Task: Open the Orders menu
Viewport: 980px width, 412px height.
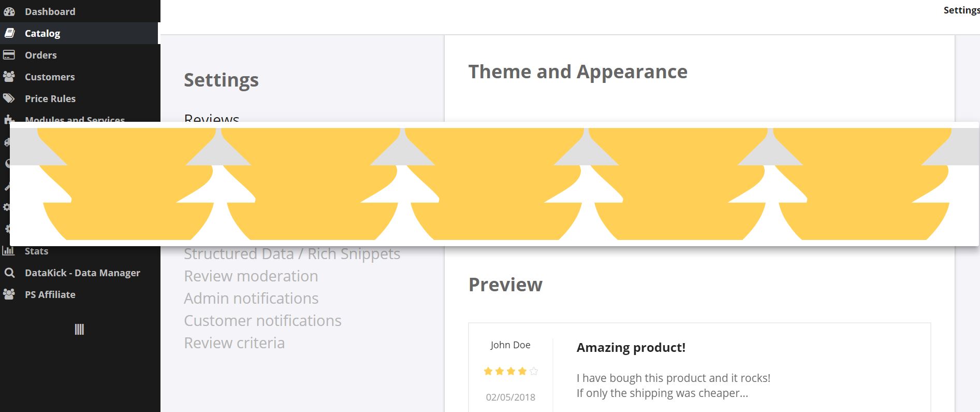Action: pos(41,55)
